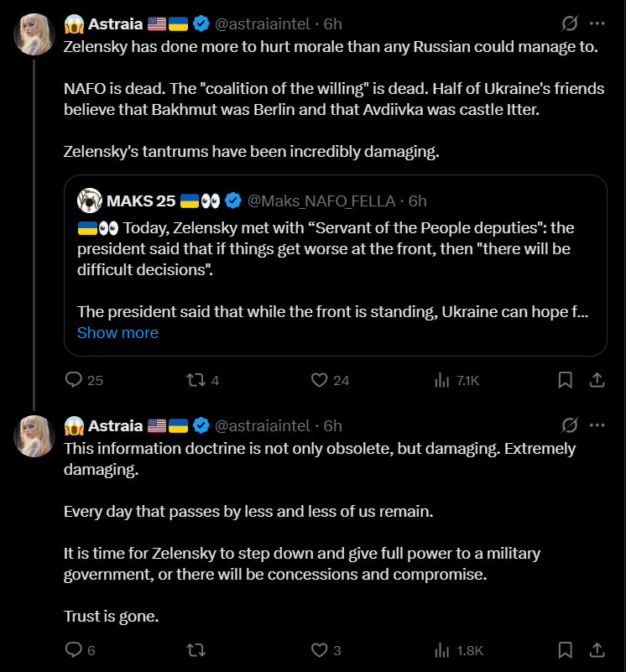This screenshot has width=626, height=672.
Task: Open @astraiaintel handle in first tweet
Action: pyautogui.click(x=262, y=24)
